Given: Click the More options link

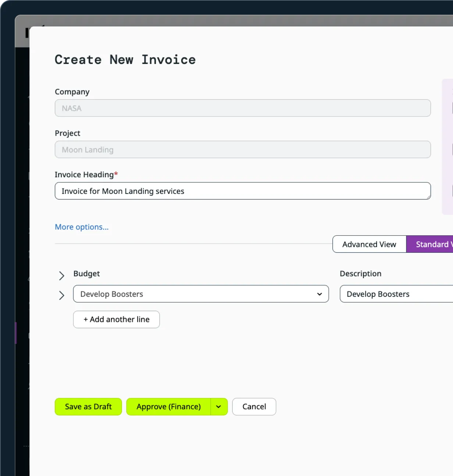Looking at the screenshot, I should (x=81, y=227).
